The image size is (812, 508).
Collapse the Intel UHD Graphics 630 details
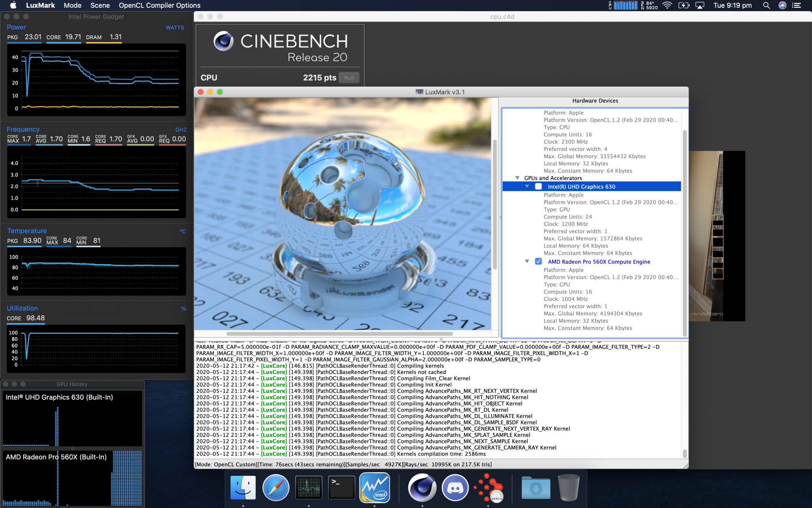click(527, 187)
